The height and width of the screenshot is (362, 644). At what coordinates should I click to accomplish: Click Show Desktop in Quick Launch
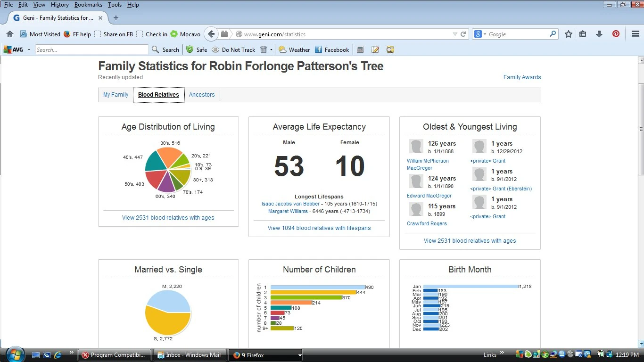(x=36, y=354)
